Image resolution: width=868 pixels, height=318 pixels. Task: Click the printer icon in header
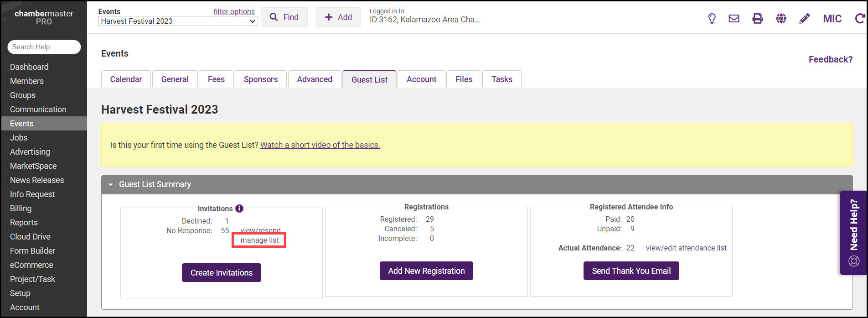[757, 19]
